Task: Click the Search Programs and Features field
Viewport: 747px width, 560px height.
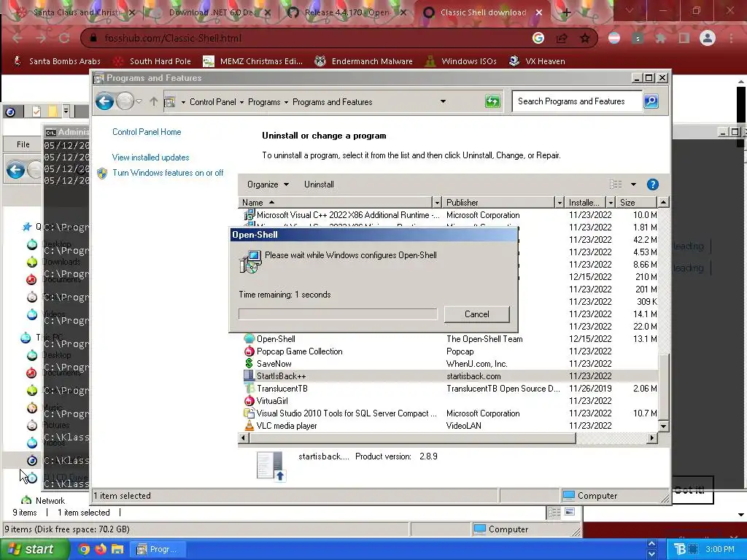Action: (x=577, y=101)
